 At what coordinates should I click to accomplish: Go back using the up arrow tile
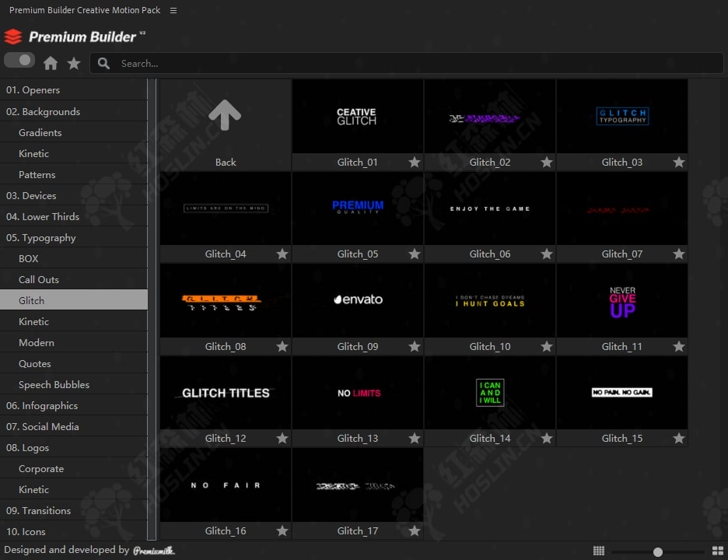(225, 114)
